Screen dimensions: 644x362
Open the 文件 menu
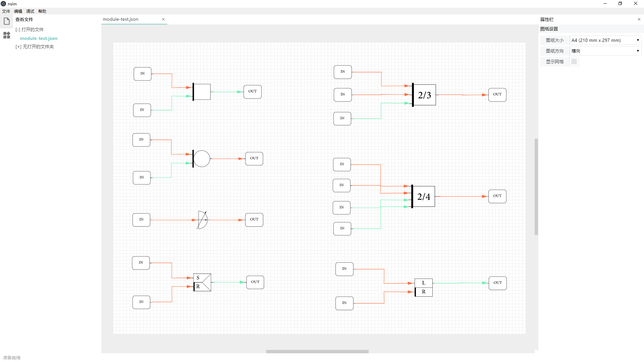6,11
